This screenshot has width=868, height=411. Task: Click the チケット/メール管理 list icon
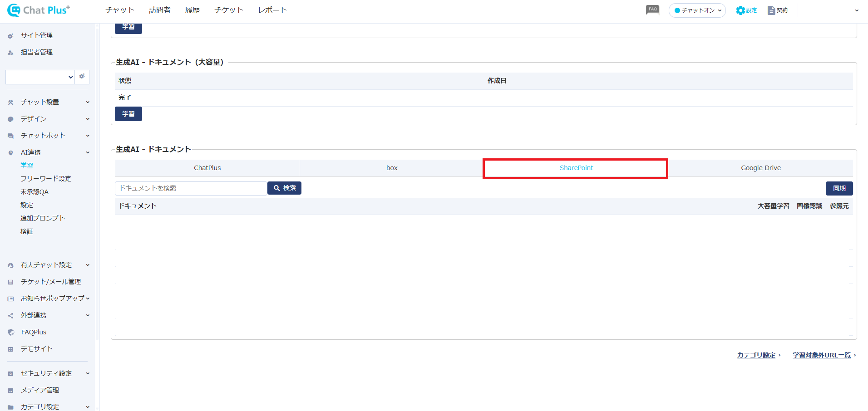10,282
